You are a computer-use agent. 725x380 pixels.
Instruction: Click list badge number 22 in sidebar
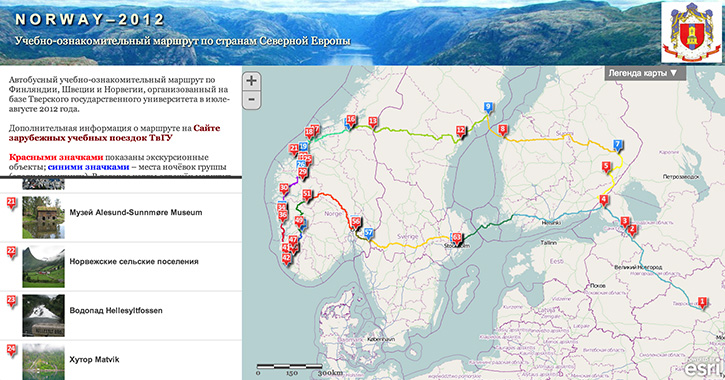12,252
